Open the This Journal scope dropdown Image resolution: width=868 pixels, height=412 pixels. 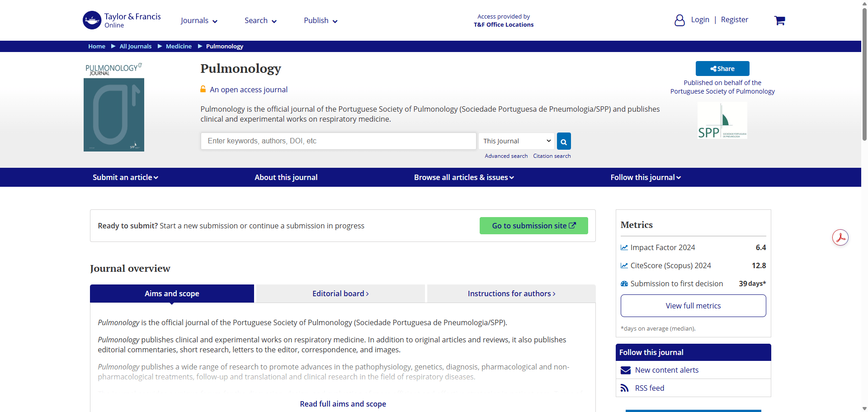[x=517, y=141]
